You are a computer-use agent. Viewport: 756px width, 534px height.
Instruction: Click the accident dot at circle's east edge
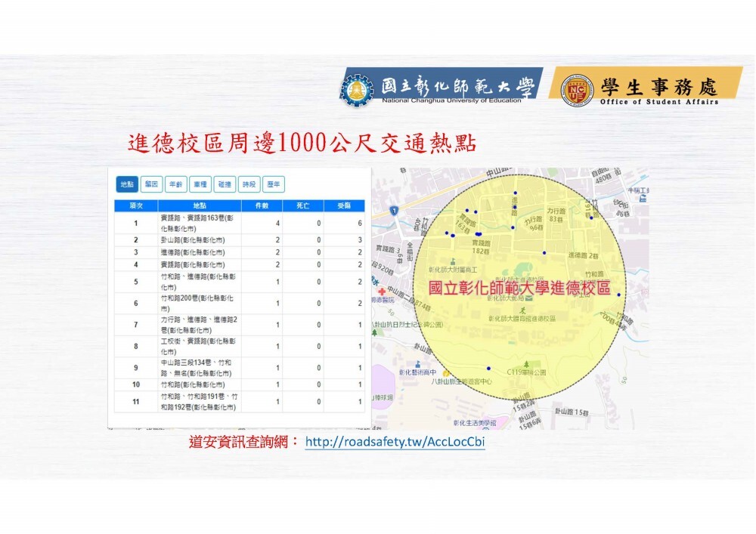tap(618, 295)
